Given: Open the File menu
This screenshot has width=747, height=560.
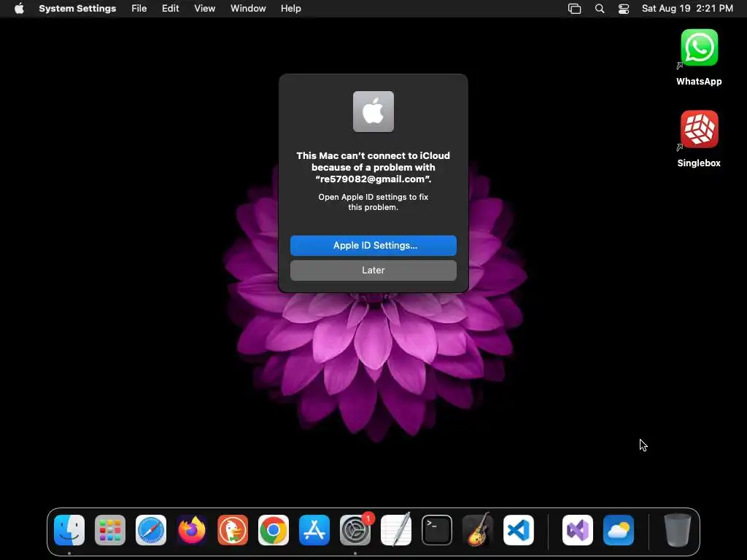Looking at the screenshot, I should click(x=139, y=9).
